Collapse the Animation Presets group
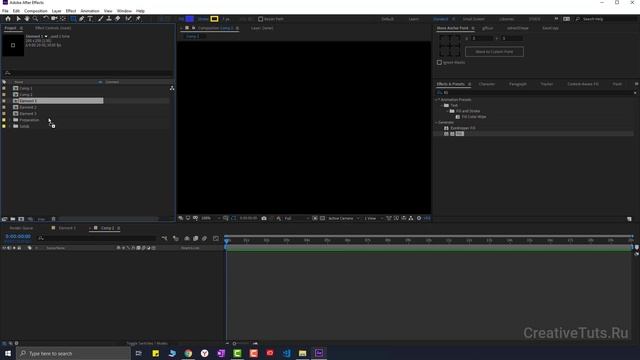 436,100
